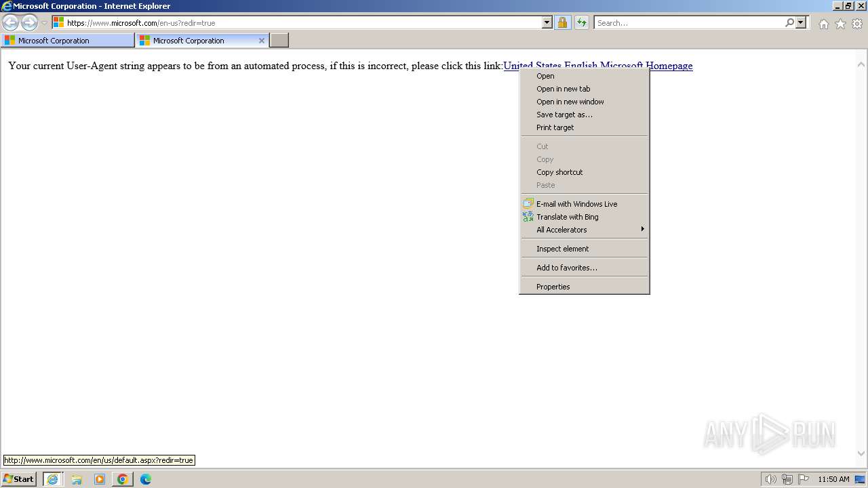Click the Internet Explorer taskbar icon
The height and width of the screenshot is (488, 868).
[53, 479]
